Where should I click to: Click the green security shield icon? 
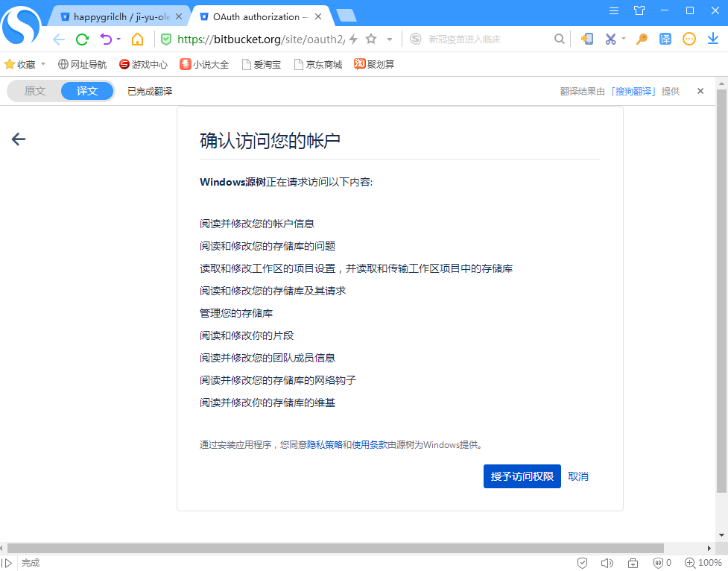(165, 39)
